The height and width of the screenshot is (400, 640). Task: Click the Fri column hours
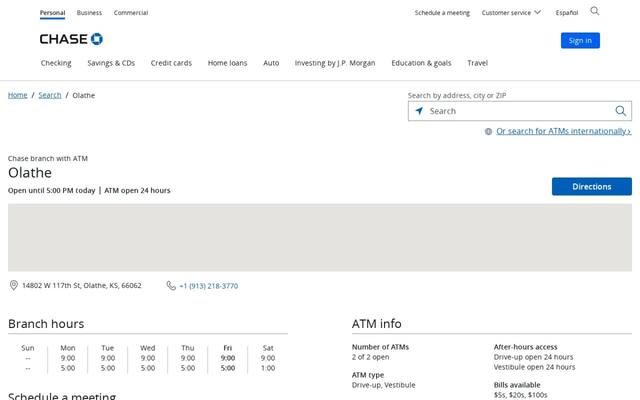[x=228, y=358]
